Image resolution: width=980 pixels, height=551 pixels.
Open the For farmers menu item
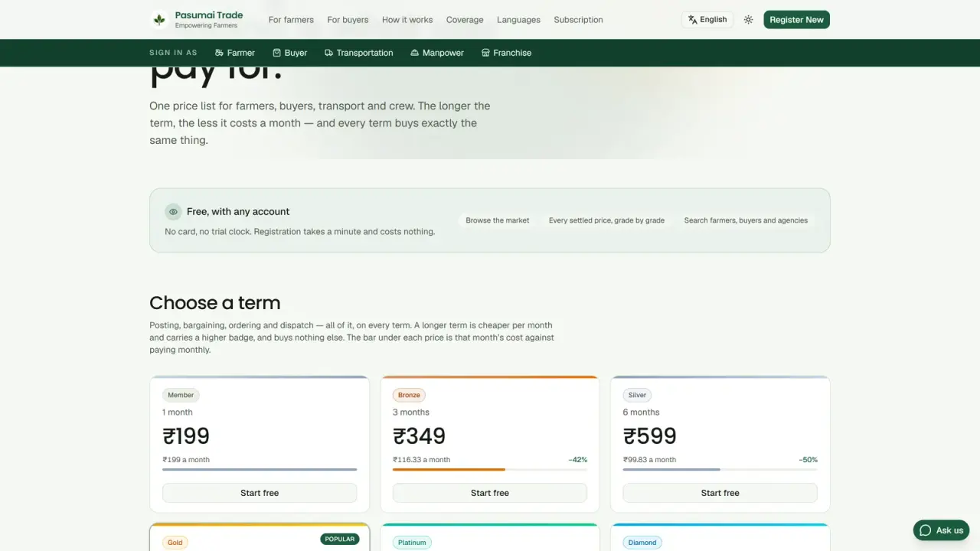[x=291, y=20]
